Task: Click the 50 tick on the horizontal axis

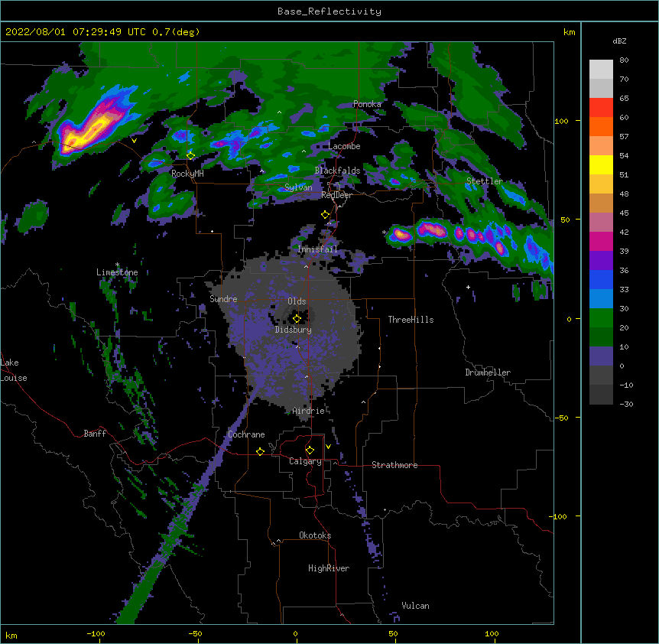Action: (394, 633)
